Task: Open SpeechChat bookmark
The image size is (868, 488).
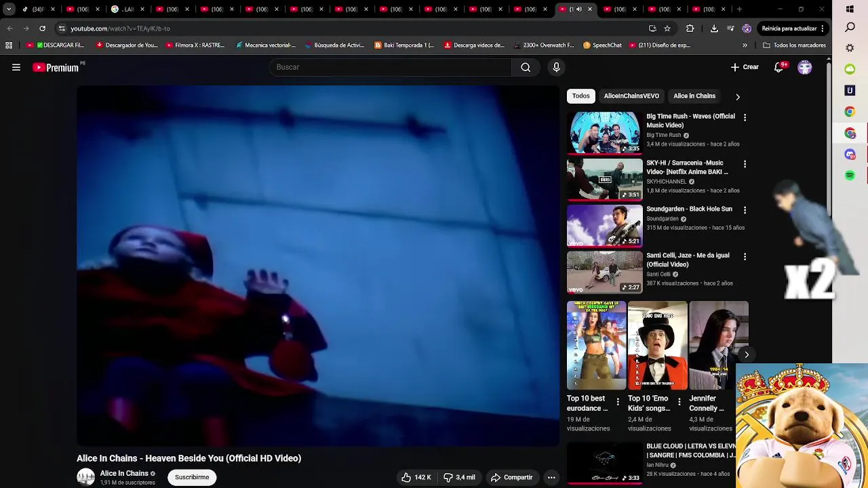Action: tap(602, 45)
